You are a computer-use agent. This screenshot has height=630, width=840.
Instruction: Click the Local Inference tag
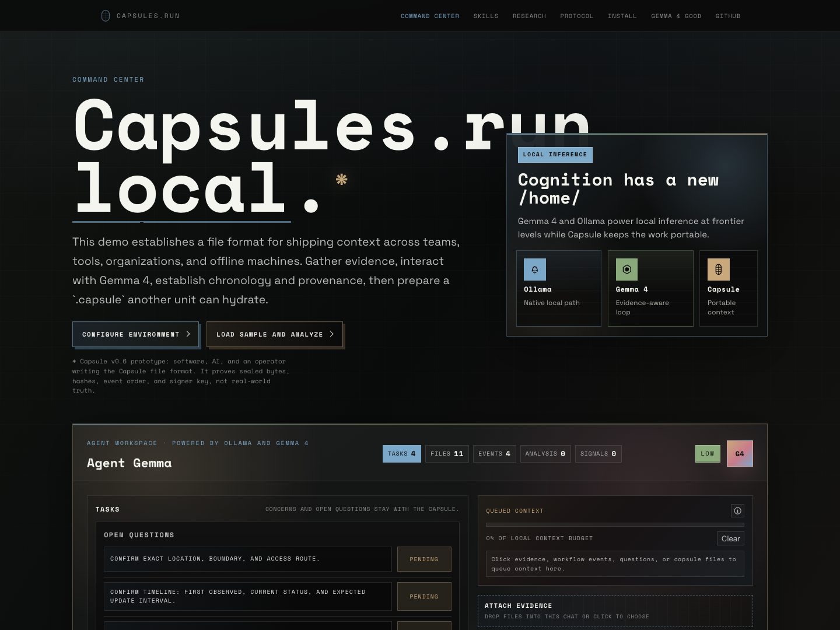(x=555, y=155)
